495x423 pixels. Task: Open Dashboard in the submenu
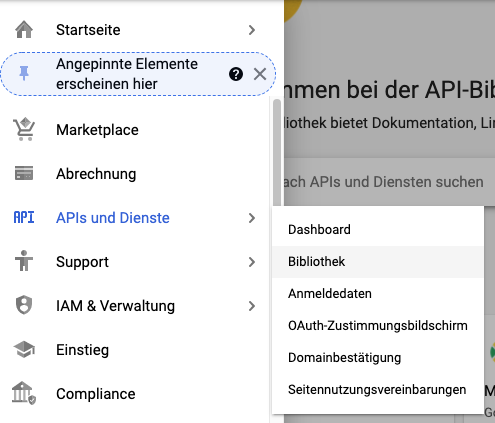(378, 230)
